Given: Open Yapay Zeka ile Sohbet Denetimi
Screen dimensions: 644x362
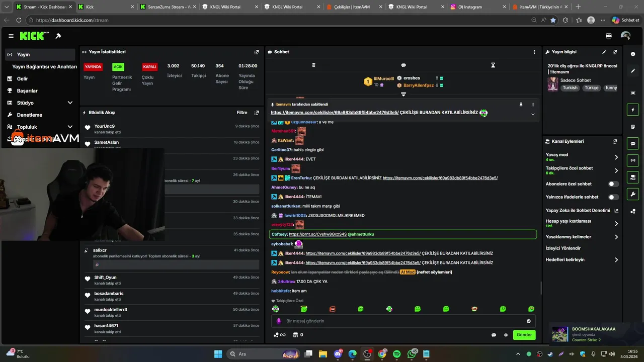Looking at the screenshot, I should point(582,210).
